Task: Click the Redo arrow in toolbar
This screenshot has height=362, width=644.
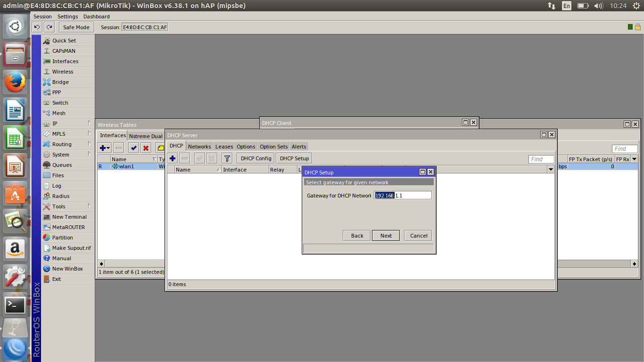Action: pos(50,27)
